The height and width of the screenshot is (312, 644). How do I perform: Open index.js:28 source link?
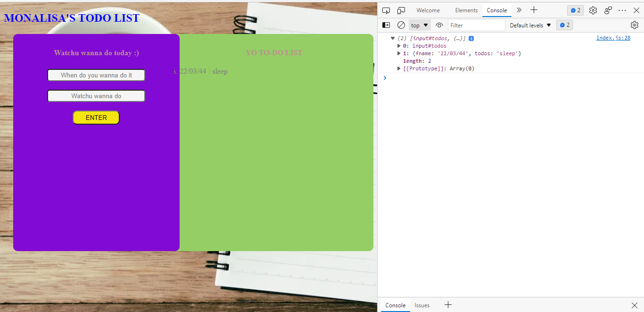[x=613, y=38]
